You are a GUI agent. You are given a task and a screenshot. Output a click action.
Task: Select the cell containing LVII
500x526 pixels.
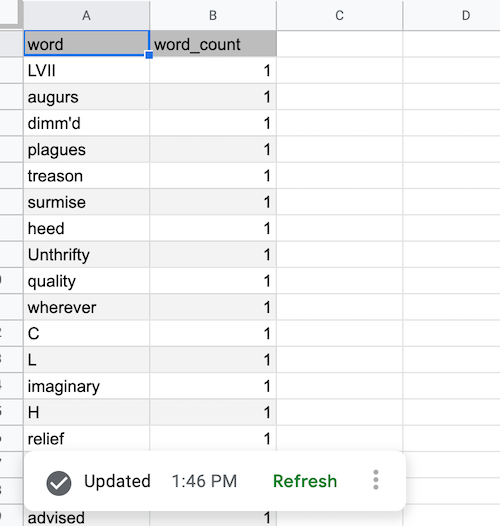87,70
